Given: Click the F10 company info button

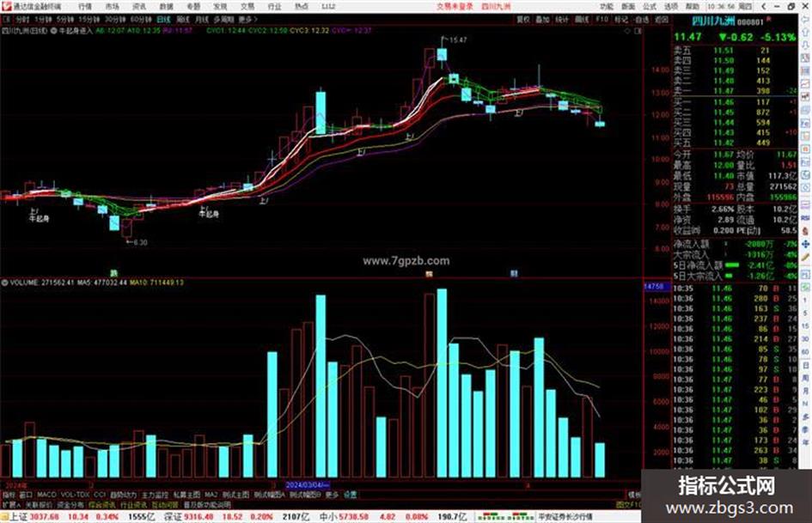Looking at the screenshot, I should coord(601,20).
